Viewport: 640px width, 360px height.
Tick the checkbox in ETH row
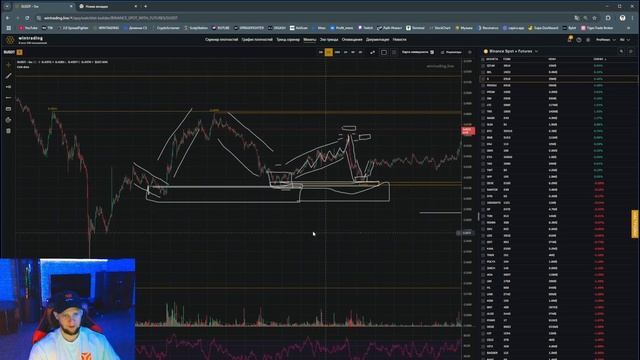(483, 157)
